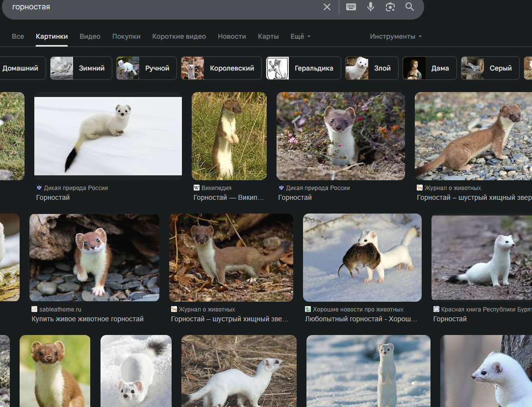Apply the Зимний filter chip
The width and height of the screenshot is (532, 407).
tap(81, 68)
